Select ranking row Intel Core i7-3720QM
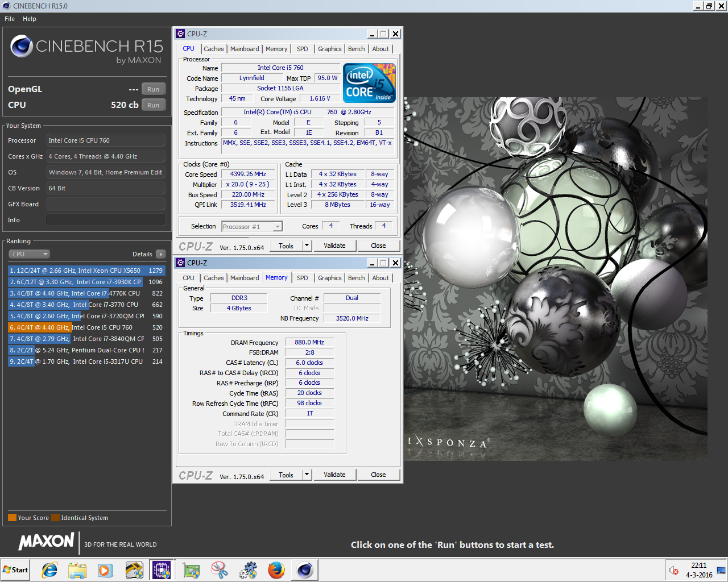This screenshot has width=728, height=582. coord(86,316)
